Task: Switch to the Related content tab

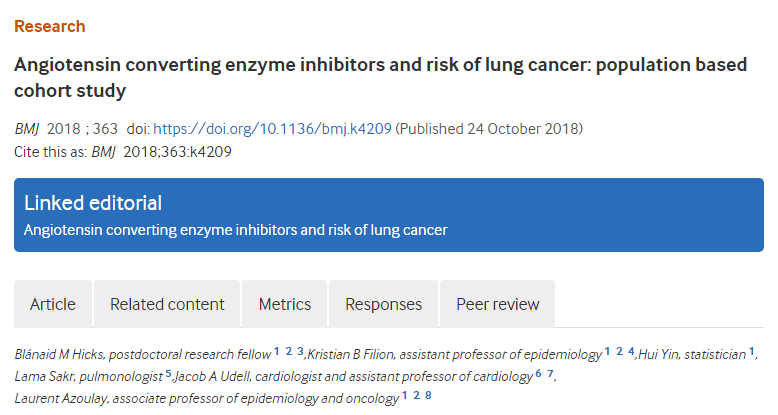Action: click(167, 304)
